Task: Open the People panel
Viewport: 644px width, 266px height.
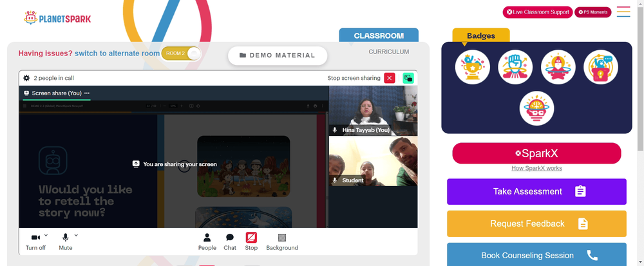Action: 207,242
